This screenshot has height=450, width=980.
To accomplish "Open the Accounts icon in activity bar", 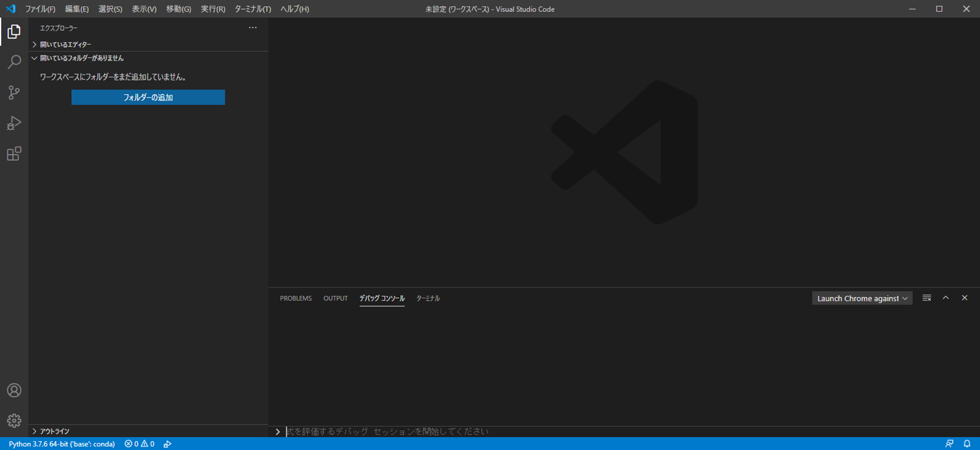I will coord(14,390).
